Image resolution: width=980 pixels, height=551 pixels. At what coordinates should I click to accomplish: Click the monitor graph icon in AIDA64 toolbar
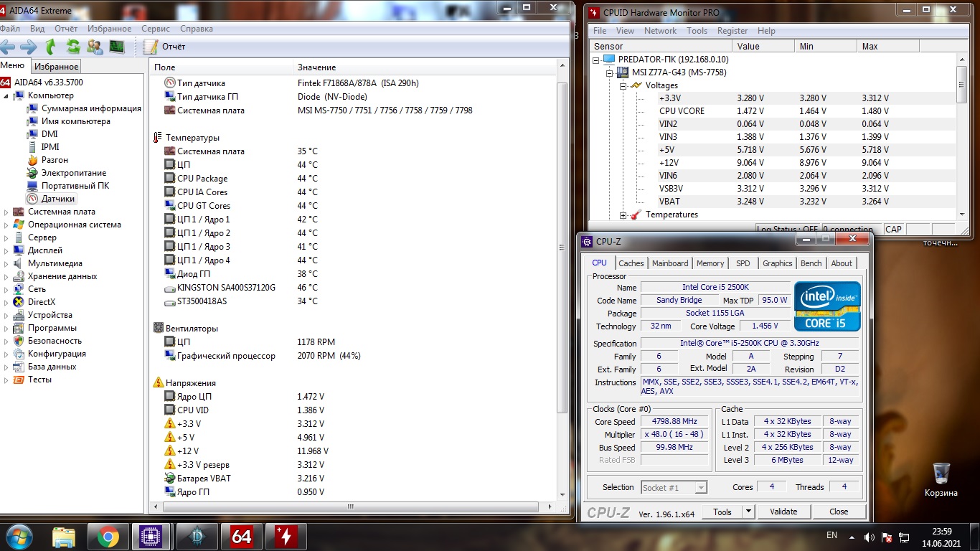click(116, 47)
